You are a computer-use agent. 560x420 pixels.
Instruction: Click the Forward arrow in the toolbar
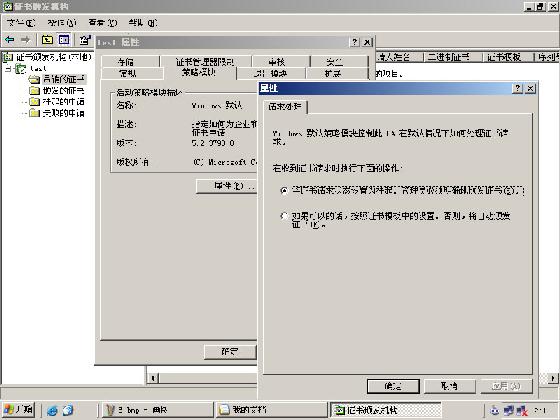[x=25, y=40]
